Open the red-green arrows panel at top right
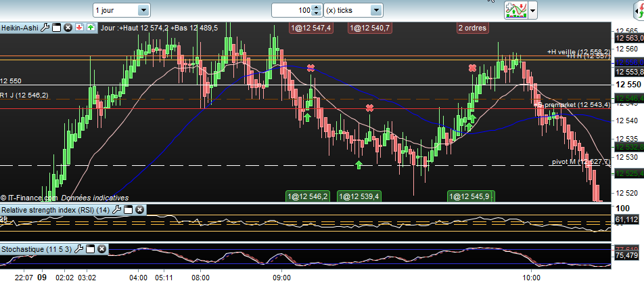This screenshot has width=644, height=283. pyautogui.click(x=639, y=10)
